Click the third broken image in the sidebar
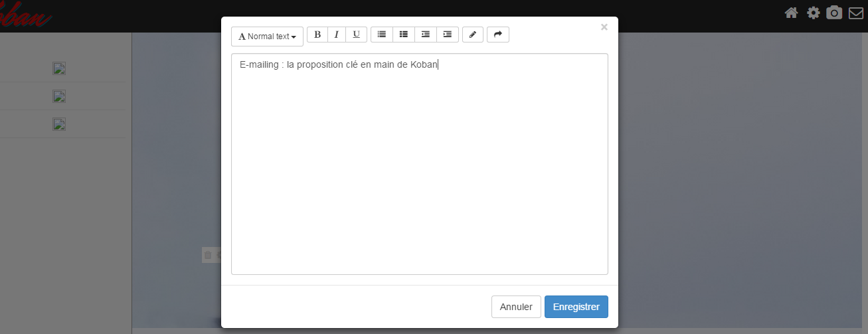868x334 pixels. [59, 124]
